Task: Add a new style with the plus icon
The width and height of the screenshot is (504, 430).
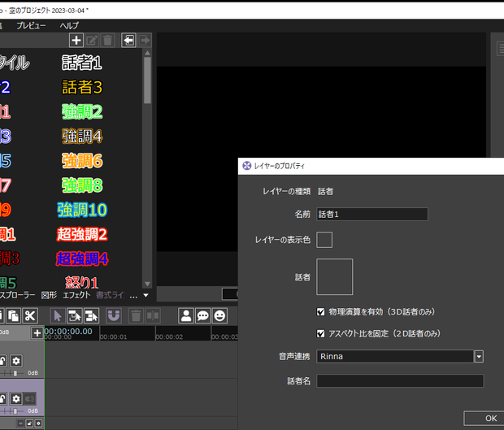Action: pyautogui.click(x=76, y=40)
